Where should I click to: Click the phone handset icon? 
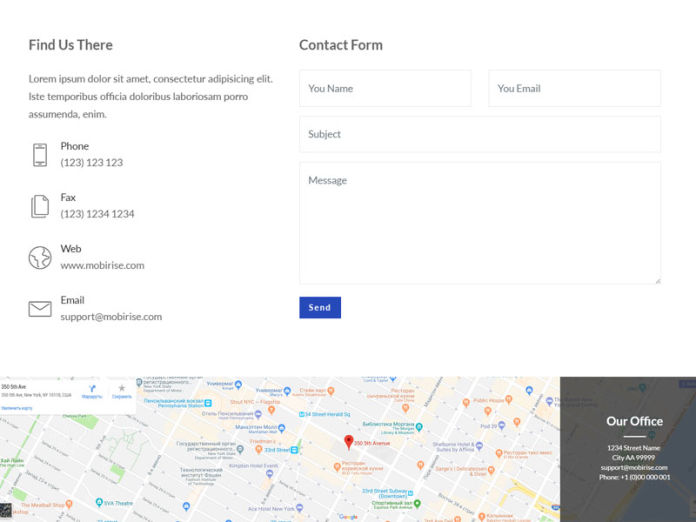click(x=40, y=155)
